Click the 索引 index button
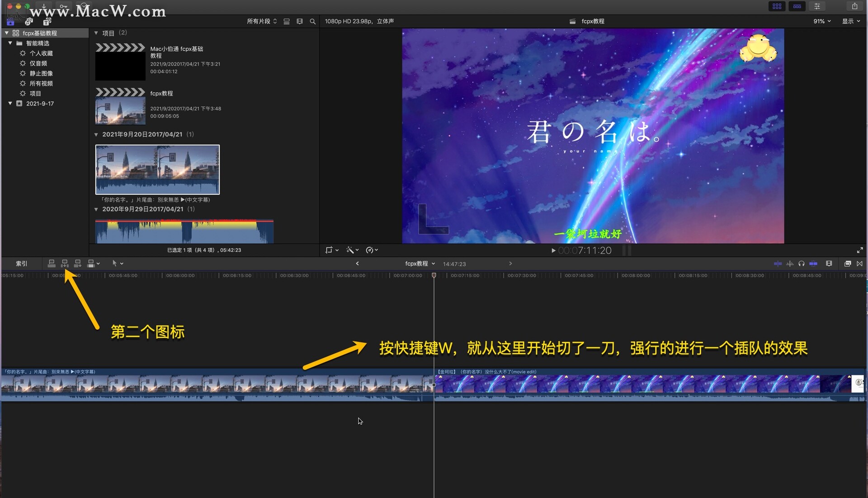868x498 pixels. coord(21,264)
